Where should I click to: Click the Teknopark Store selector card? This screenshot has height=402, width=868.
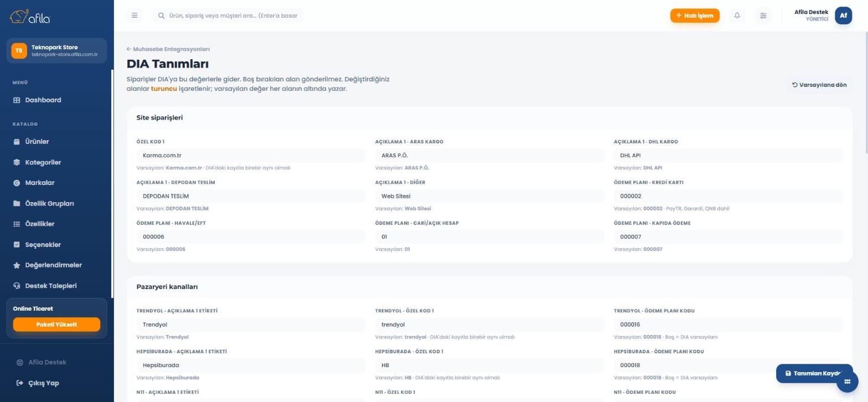pos(56,50)
